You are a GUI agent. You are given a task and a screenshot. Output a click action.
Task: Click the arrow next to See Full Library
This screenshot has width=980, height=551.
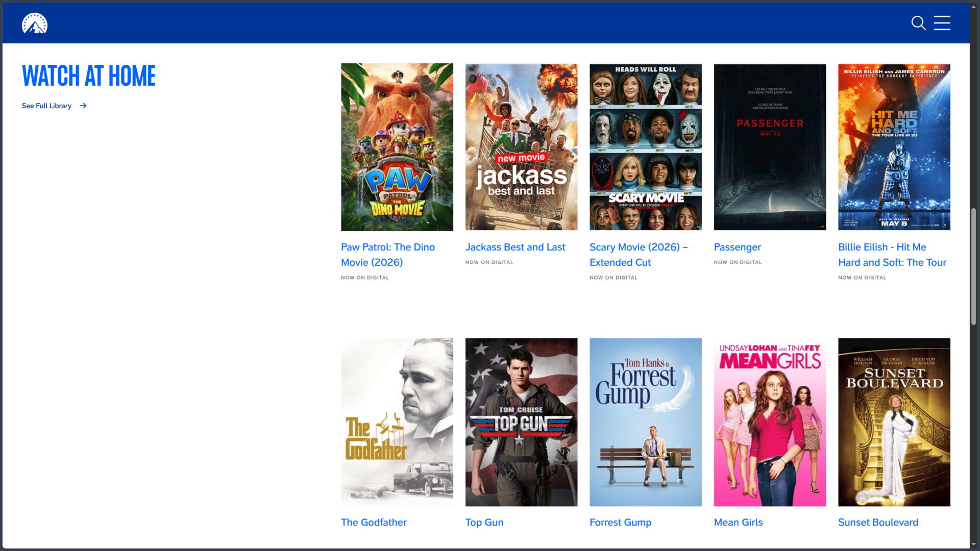click(83, 106)
